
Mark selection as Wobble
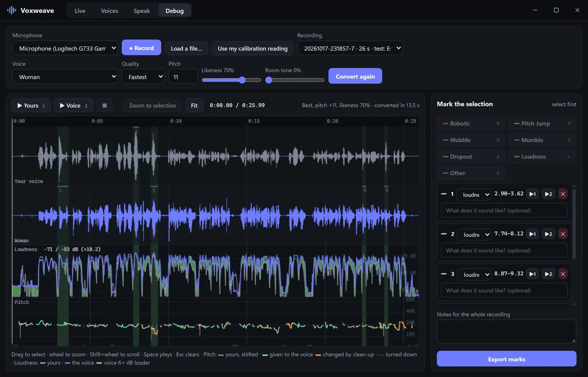[x=471, y=140]
